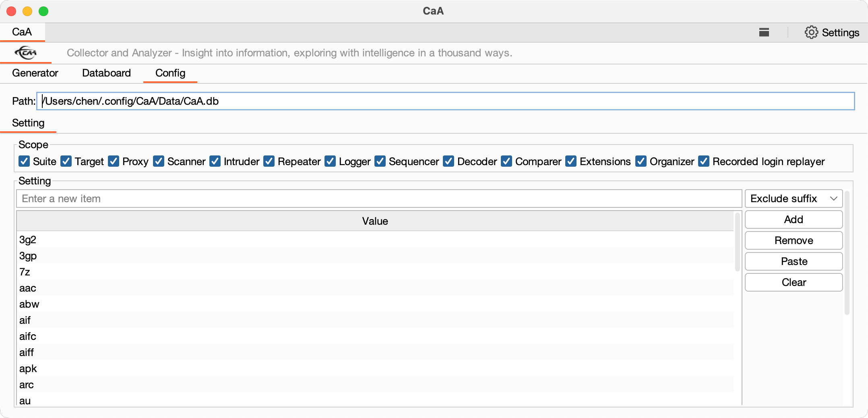Select the Setting sub-tab
The image size is (868, 418).
28,123
